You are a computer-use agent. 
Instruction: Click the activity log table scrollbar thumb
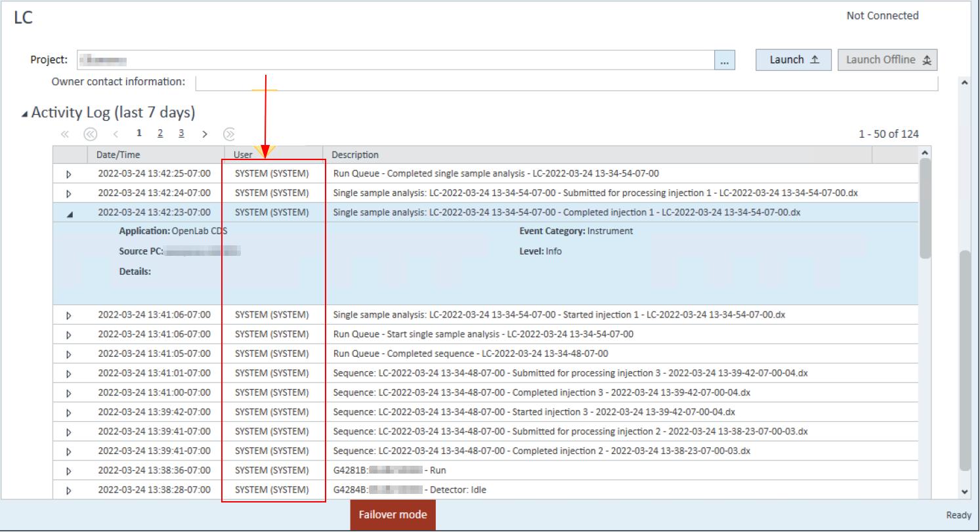click(925, 208)
